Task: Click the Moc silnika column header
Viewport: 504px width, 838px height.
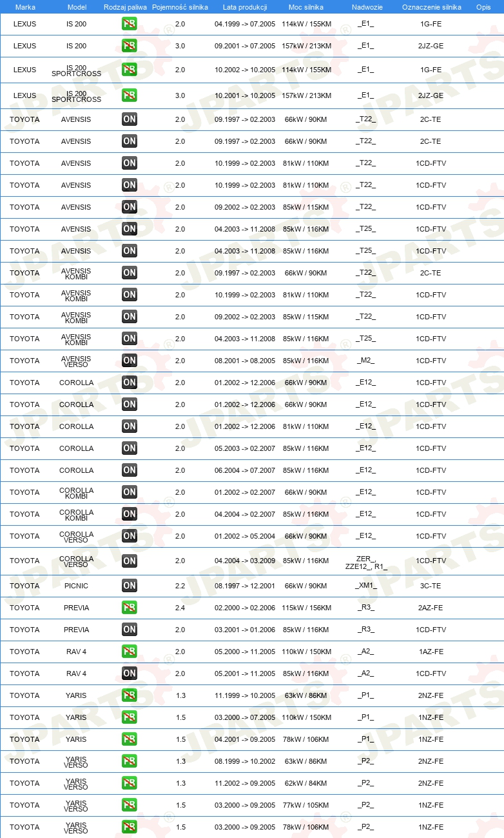Action: (306, 6)
